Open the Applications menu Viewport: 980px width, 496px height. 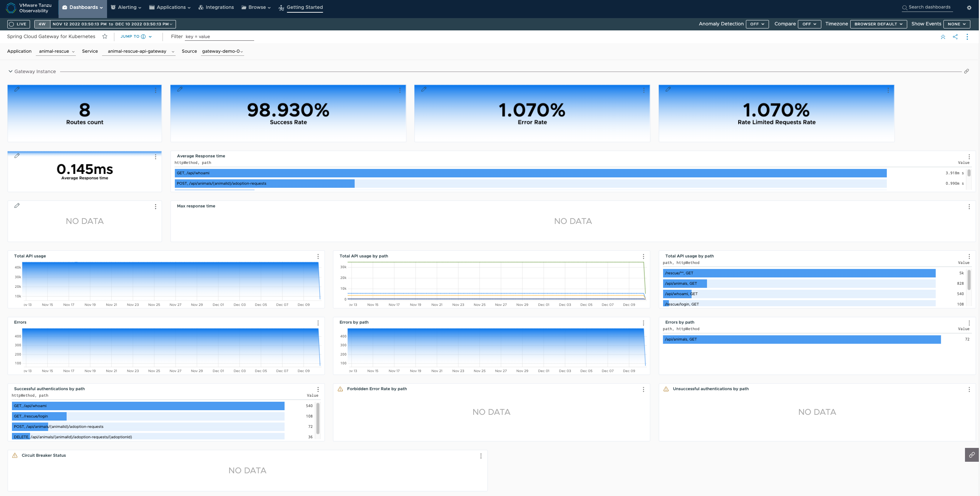[x=170, y=7]
